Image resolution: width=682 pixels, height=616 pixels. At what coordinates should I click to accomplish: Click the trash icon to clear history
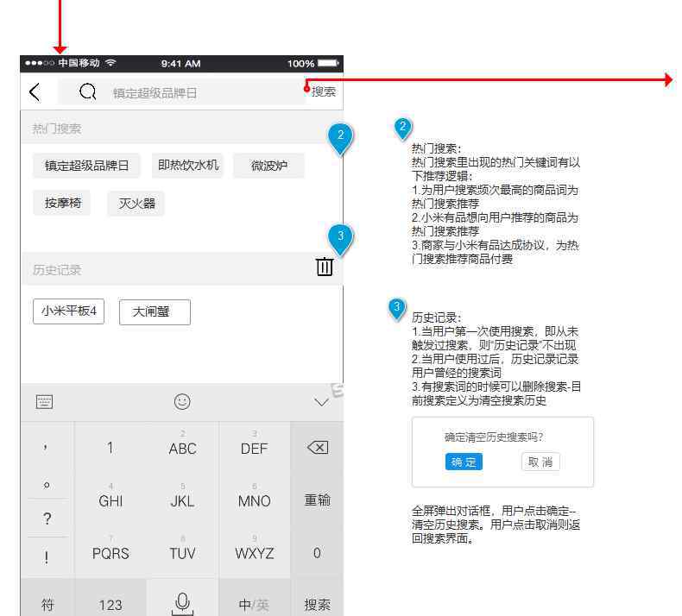point(324,267)
